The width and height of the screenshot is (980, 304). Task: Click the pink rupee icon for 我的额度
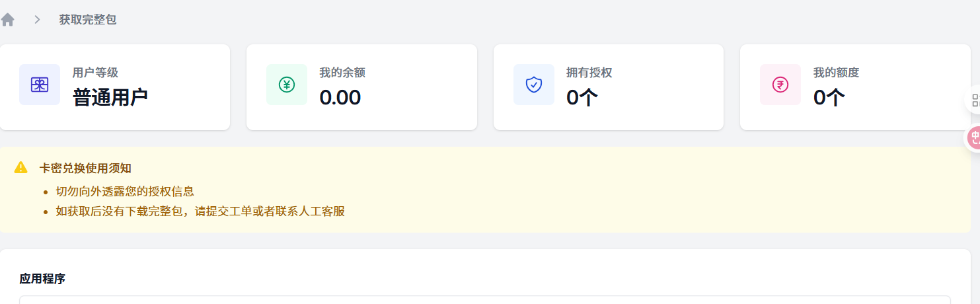tap(780, 85)
